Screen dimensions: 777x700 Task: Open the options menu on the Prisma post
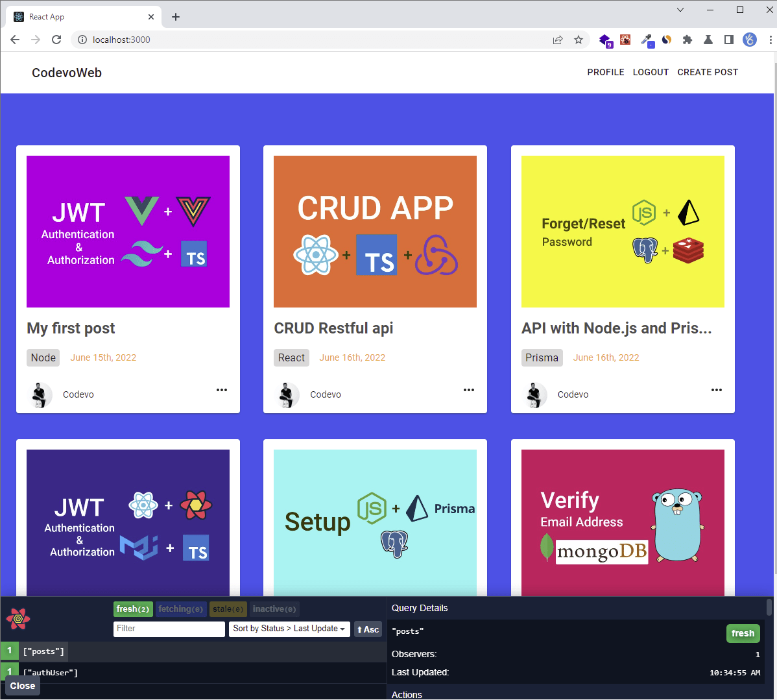pos(716,390)
